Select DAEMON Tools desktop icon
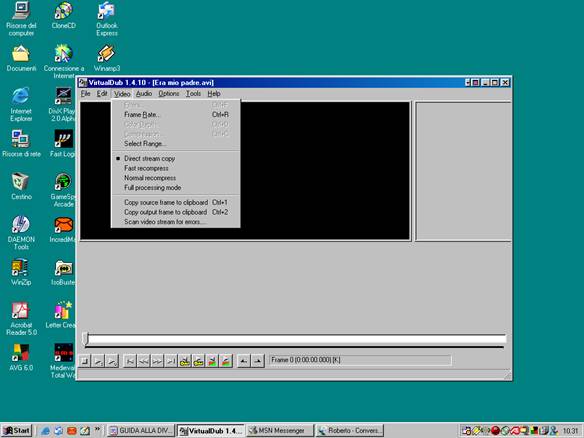 click(x=21, y=232)
